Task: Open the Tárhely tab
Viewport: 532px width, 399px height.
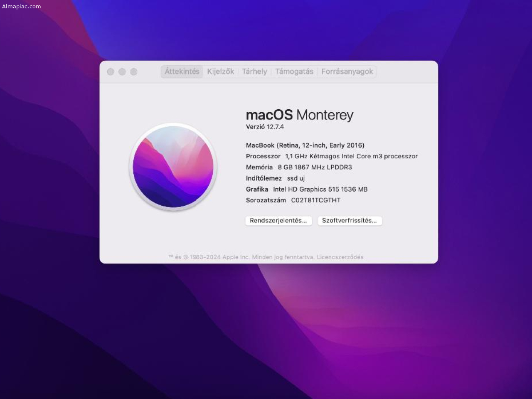Action: [254, 71]
